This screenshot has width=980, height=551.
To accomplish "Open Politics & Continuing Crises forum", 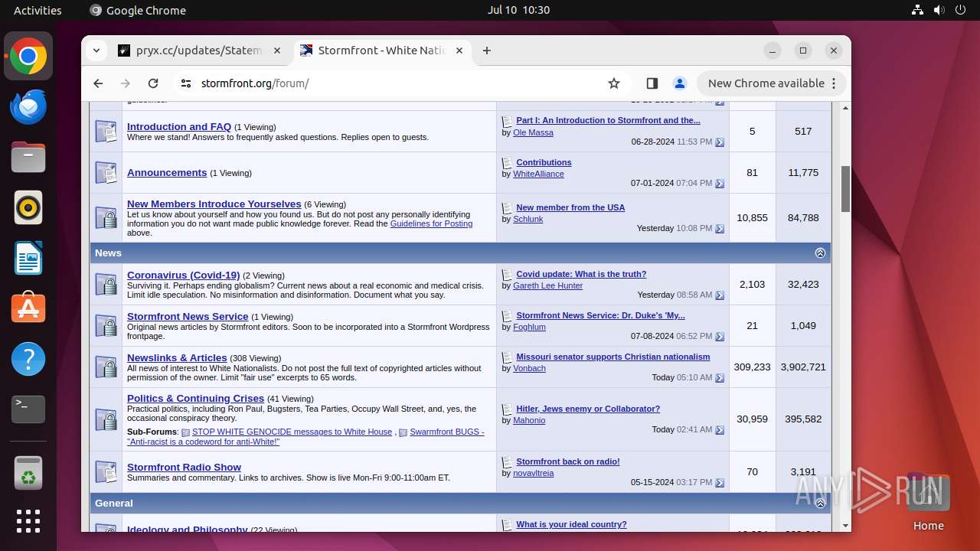I will 195,399.
